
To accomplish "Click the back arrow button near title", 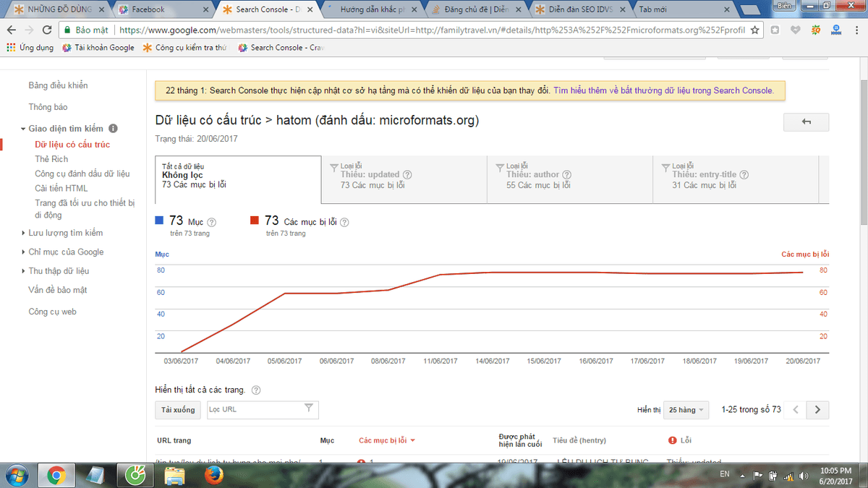I will click(x=807, y=122).
